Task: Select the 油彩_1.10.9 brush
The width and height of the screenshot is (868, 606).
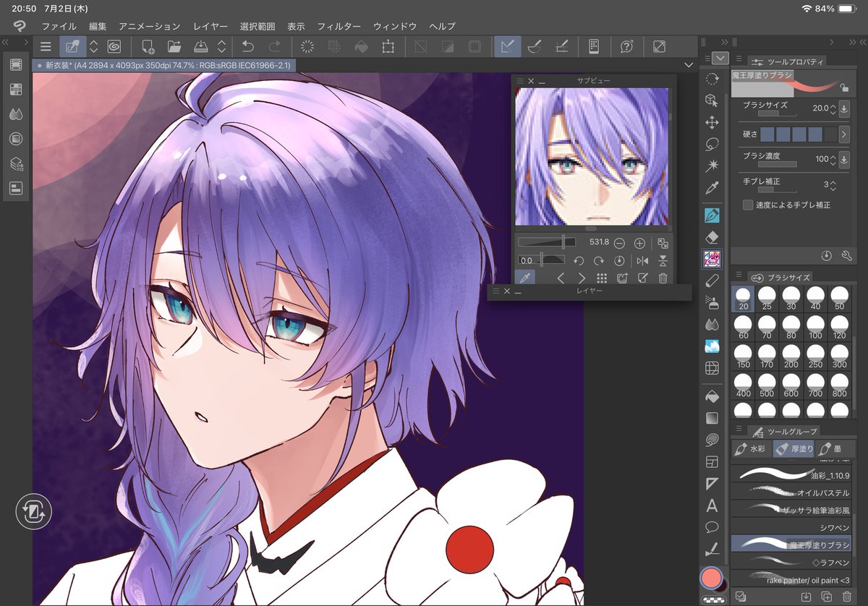Action: [791, 474]
